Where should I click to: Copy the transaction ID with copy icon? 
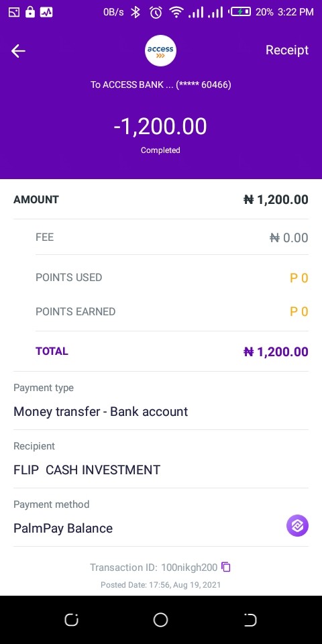pos(226,568)
